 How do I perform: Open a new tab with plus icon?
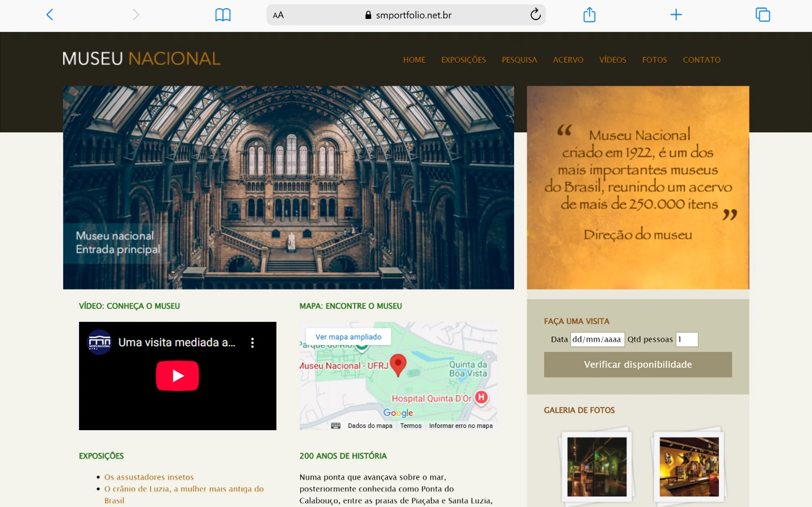point(676,15)
